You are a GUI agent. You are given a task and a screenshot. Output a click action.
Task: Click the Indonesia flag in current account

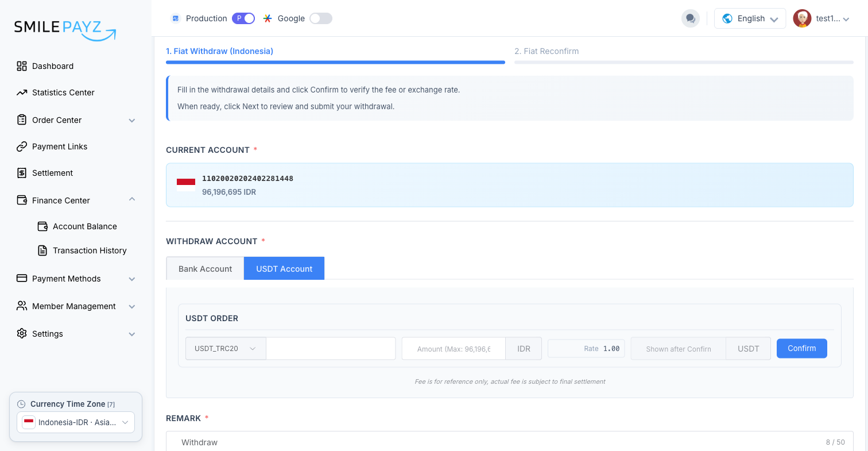186,185
